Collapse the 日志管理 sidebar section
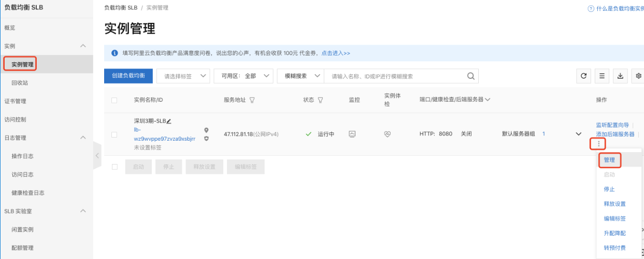This screenshot has height=259, width=644. pos(83,138)
